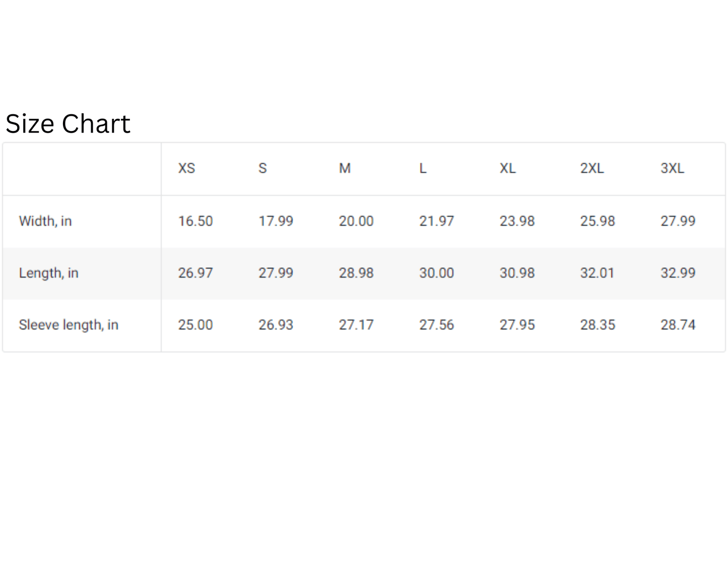Select the M sleeve length value 27.17
Screen dimensions: 728x566
356,325
